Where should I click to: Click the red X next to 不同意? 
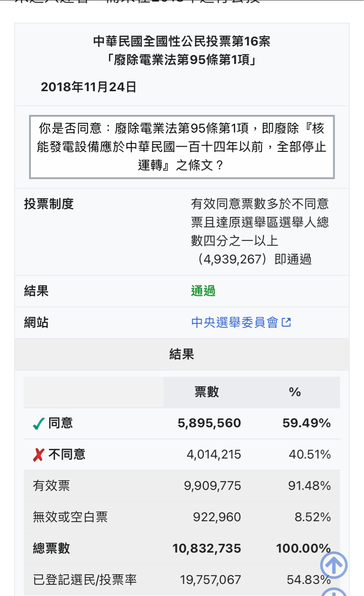point(39,455)
